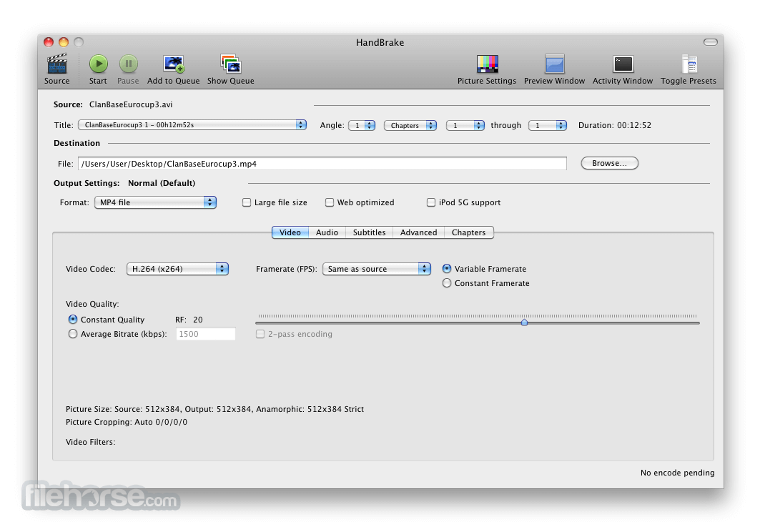Open the Angle dropdown
760x532 pixels.
(x=362, y=125)
